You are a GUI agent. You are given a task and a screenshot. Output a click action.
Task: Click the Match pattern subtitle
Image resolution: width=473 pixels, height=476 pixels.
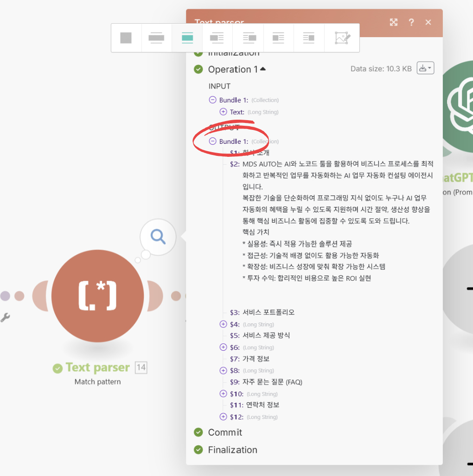tap(97, 382)
